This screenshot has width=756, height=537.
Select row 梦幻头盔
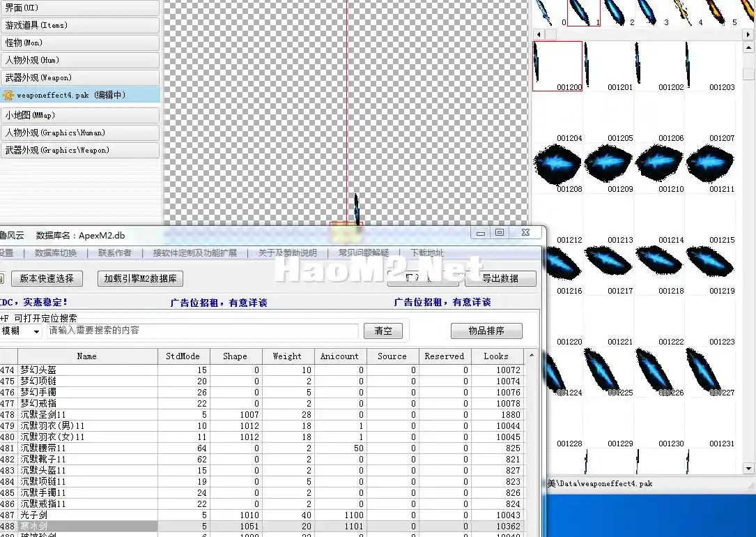point(261,370)
